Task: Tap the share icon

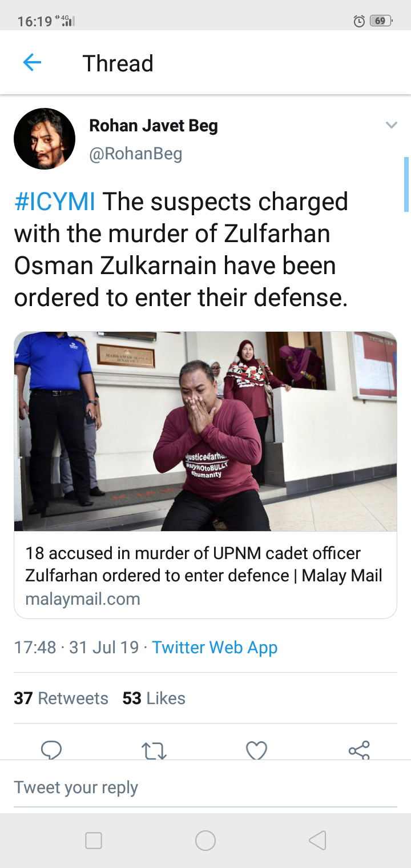Action: point(359,750)
